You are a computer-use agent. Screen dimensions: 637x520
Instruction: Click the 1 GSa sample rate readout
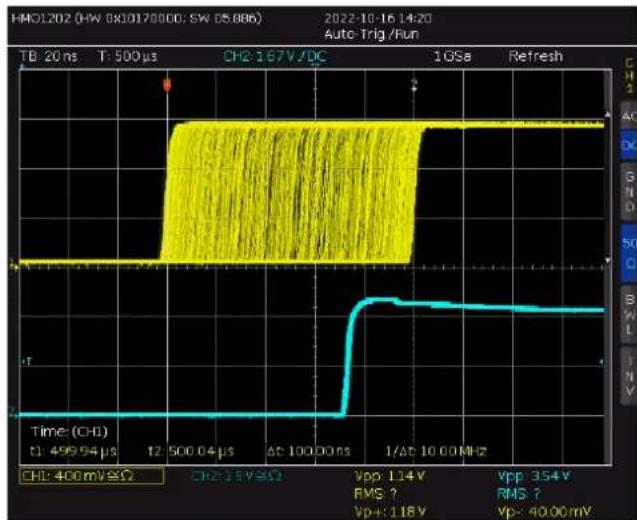click(452, 56)
